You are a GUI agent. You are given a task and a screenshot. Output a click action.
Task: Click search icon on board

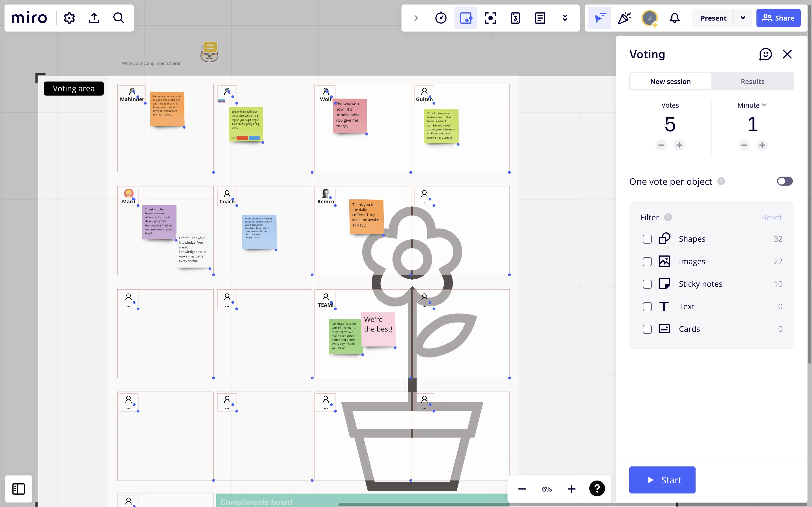(119, 18)
